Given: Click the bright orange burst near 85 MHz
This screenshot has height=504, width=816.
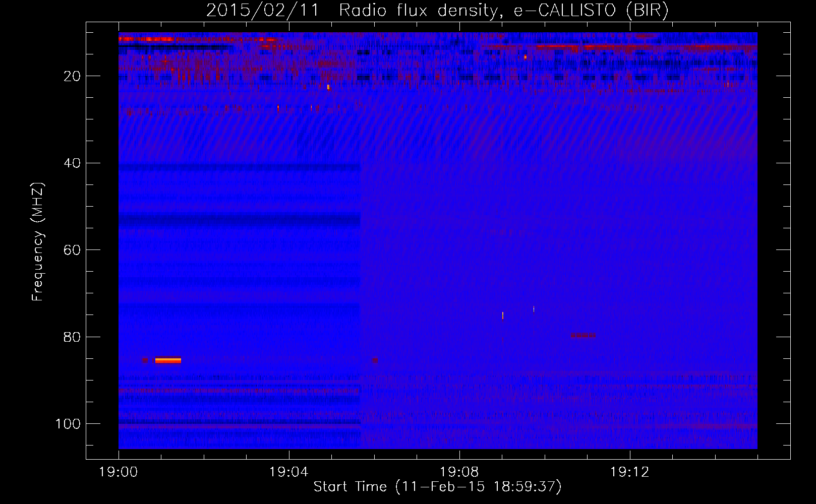Looking at the screenshot, I should pos(168,360).
